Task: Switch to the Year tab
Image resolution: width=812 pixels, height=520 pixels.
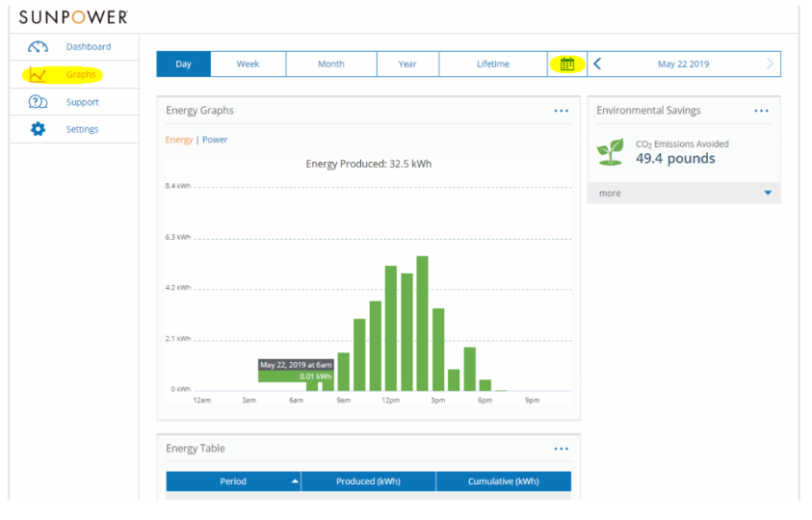Action: [x=407, y=65]
